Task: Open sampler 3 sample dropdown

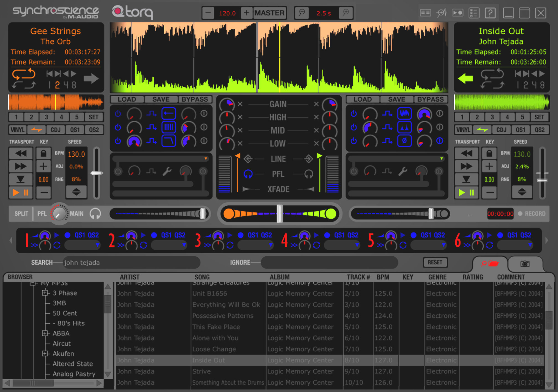Action: (255, 245)
